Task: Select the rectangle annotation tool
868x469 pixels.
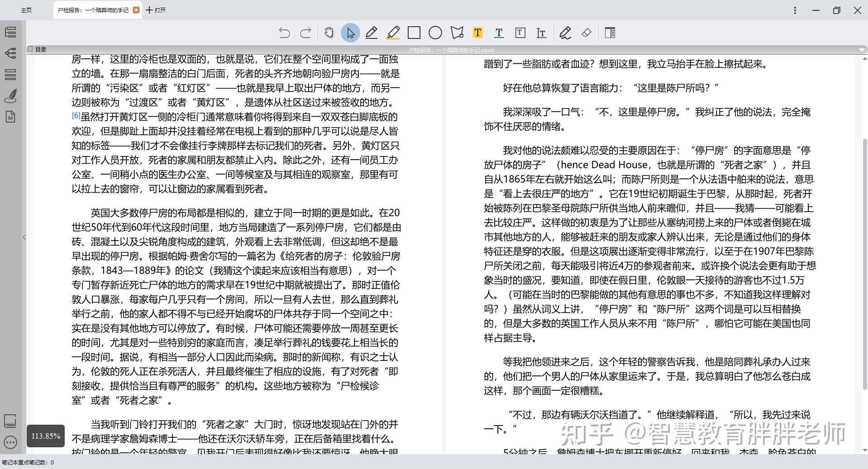Action: click(x=414, y=33)
